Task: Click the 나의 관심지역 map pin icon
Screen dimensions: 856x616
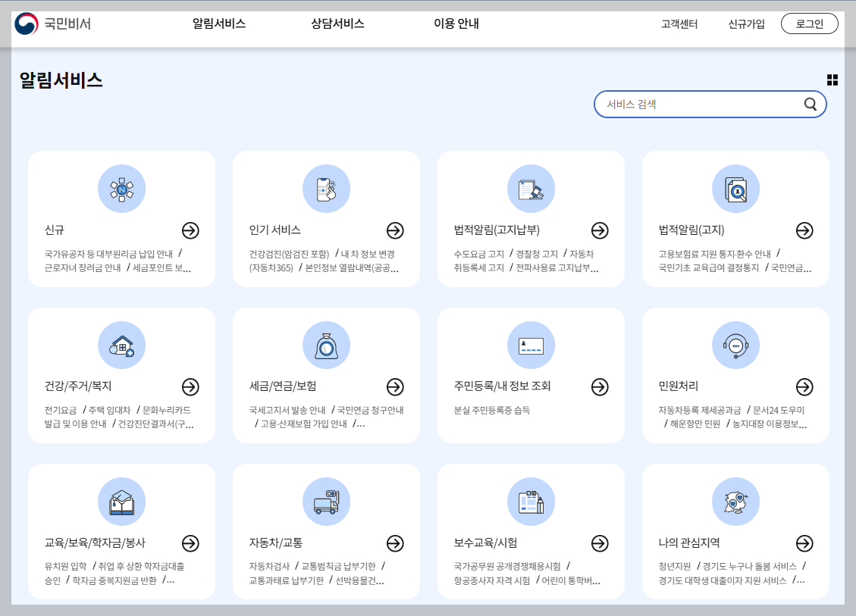Action: coord(735,501)
